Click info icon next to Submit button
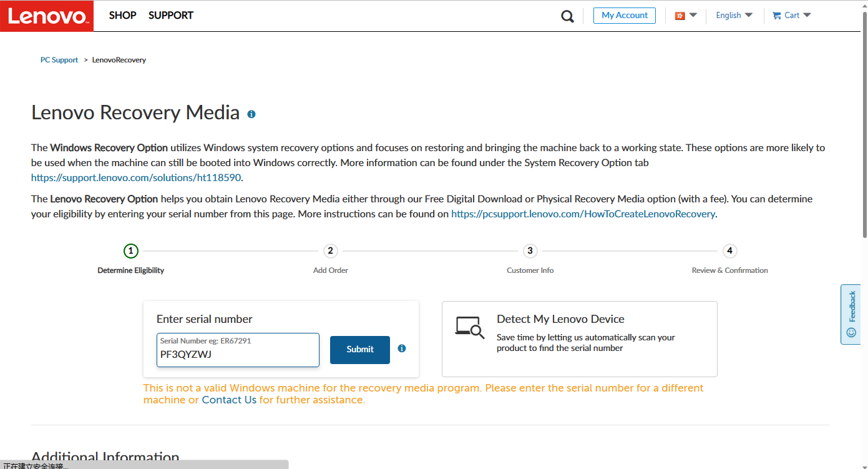 [402, 348]
